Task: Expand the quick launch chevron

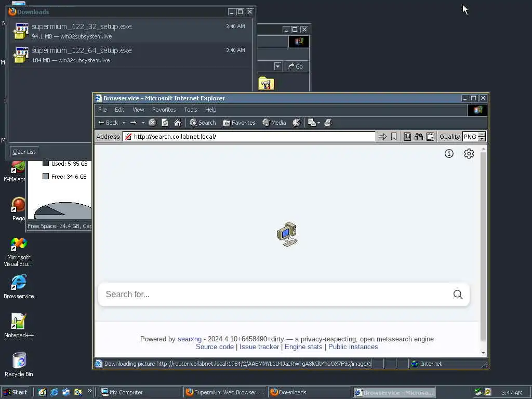Action: (89, 391)
